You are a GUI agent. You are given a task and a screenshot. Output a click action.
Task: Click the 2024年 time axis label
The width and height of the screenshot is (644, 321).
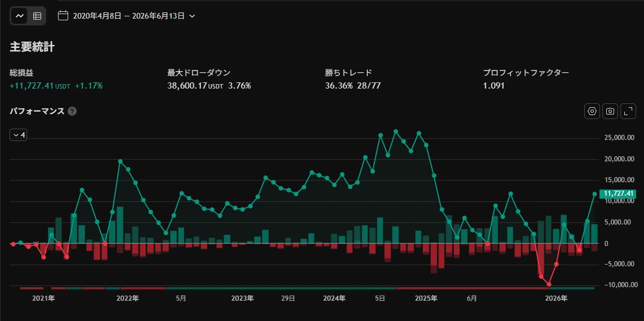click(x=334, y=298)
